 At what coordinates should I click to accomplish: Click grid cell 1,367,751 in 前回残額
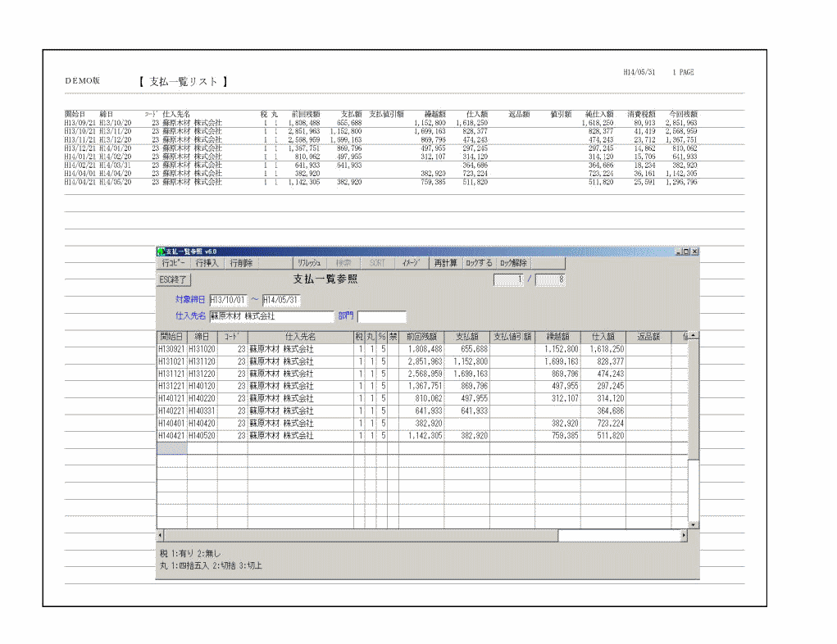click(x=421, y=386)
